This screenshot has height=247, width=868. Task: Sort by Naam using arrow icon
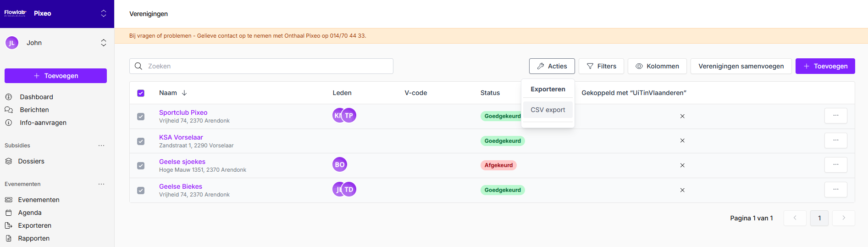pyautogui.click(x=184, y=93)
